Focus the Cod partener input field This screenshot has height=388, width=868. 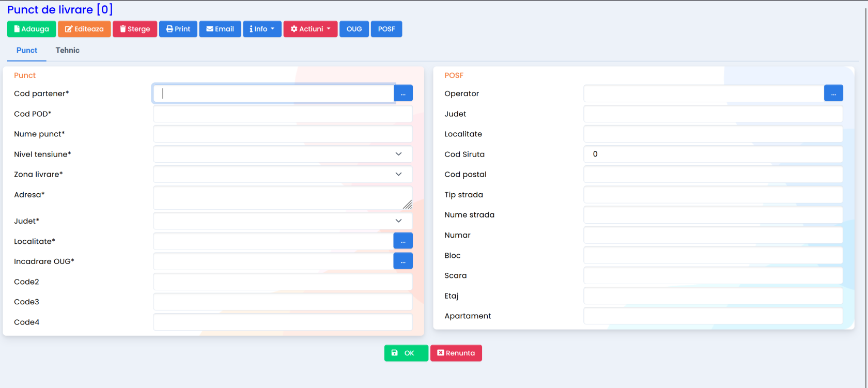(273, 94)
